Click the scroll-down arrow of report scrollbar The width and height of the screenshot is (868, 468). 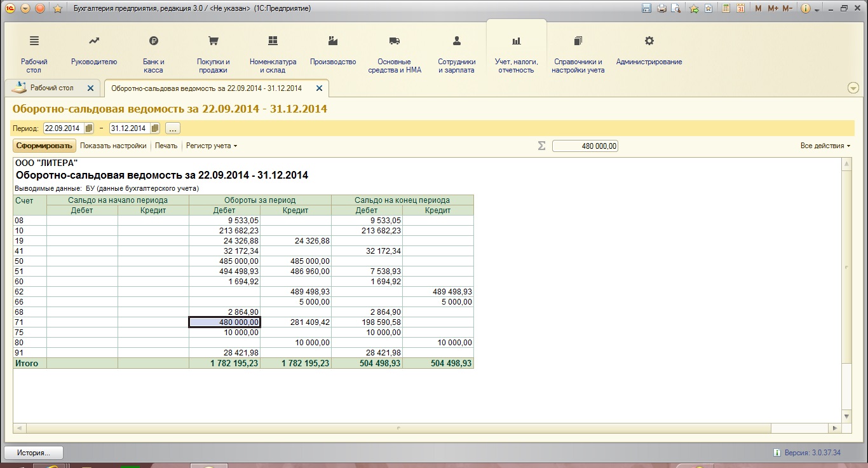point(846,416)
